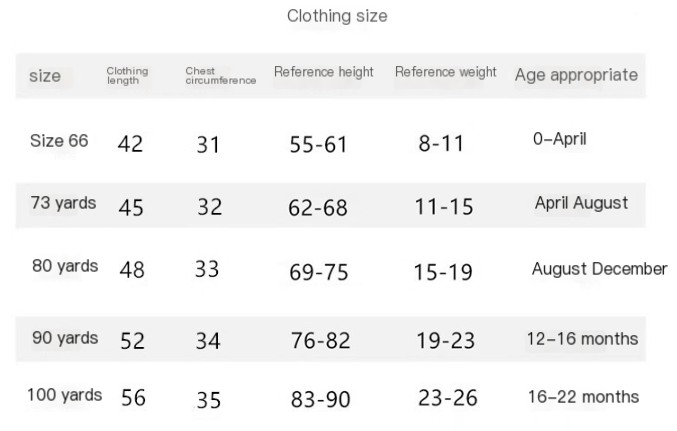
Task: Click the '16–22 months' age cell
Action: point(583,397)
